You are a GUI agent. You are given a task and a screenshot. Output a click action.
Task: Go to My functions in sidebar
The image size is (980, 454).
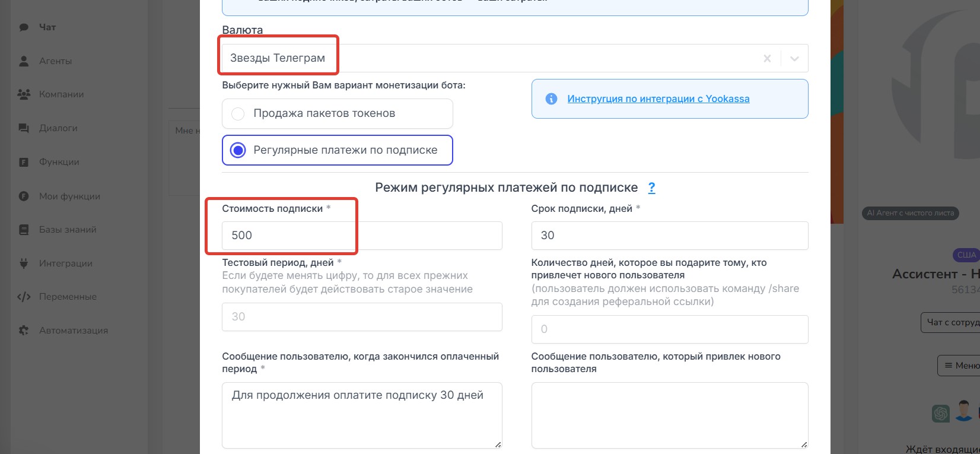coord(69,196)
